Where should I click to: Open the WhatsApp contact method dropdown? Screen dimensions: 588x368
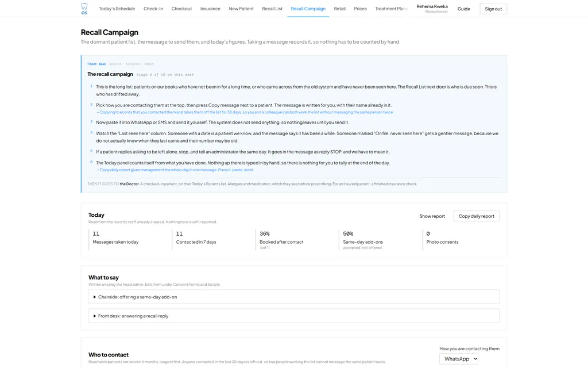pos(459,359)
